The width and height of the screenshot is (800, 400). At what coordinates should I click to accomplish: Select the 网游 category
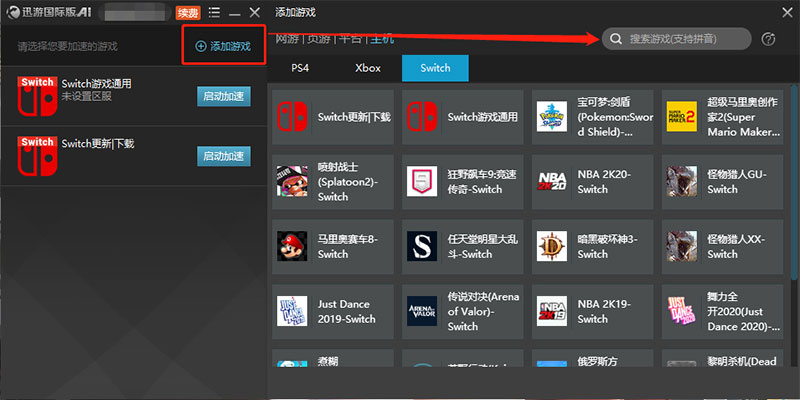(288, 39)
